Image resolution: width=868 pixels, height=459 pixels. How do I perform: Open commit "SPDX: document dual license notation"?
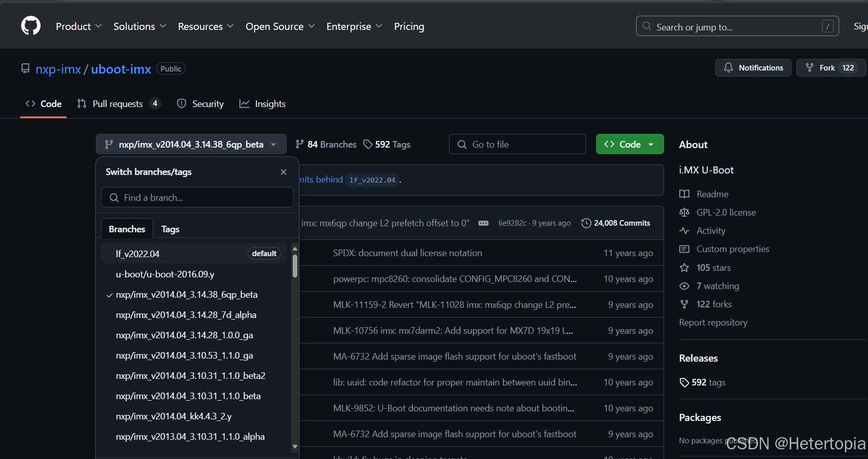click(407, 253)
